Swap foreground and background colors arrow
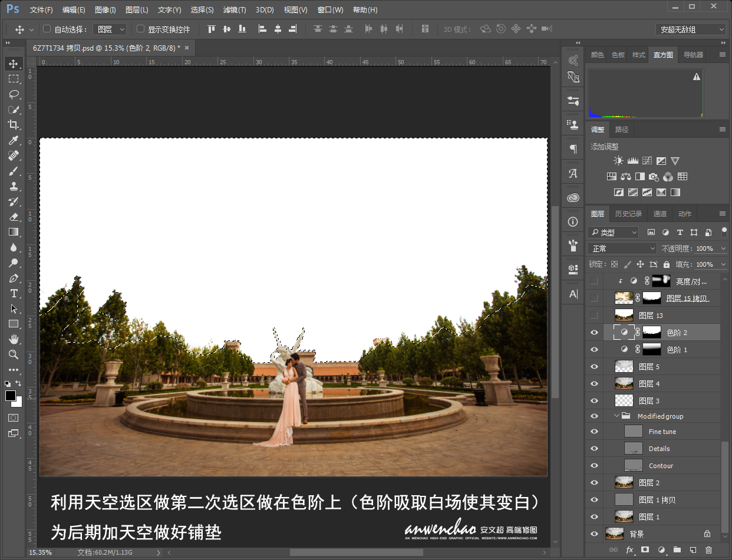 tap(18, 385)
